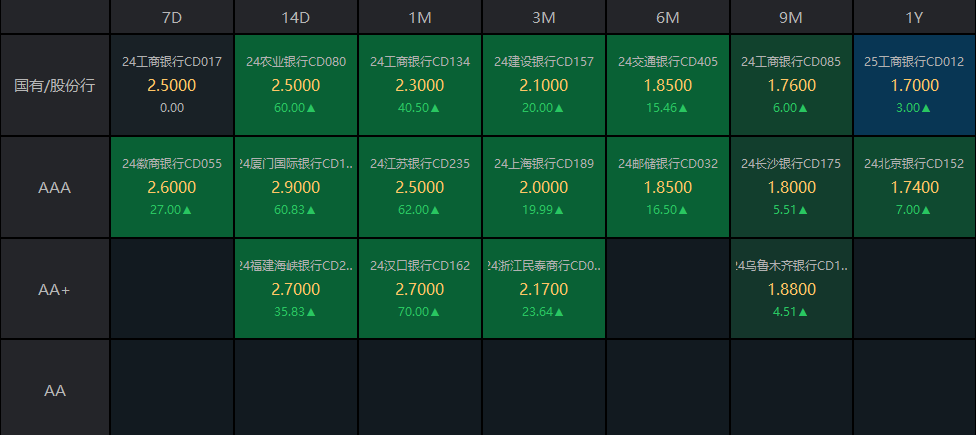Click rate 2.1000 under 24建设银行CD157
Viewport: 976px width, 435px height.
coord(543,85)
